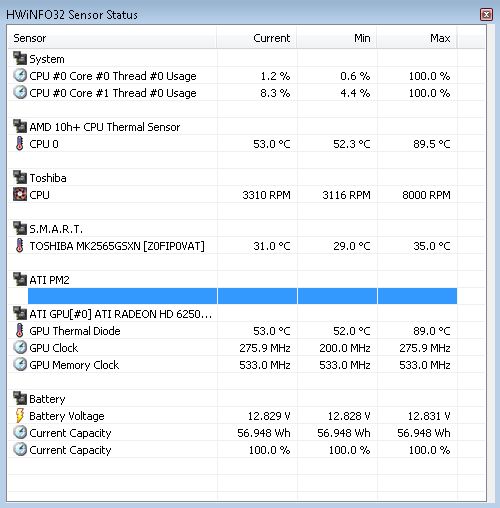Select the CPU fan row label
This screenshot has width=500, height=508.
[39, 195]
